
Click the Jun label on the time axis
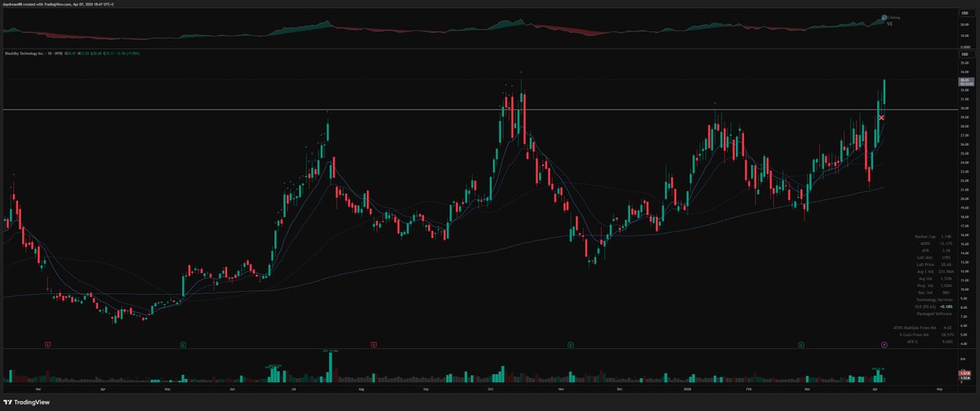click(x=233, y=389)
